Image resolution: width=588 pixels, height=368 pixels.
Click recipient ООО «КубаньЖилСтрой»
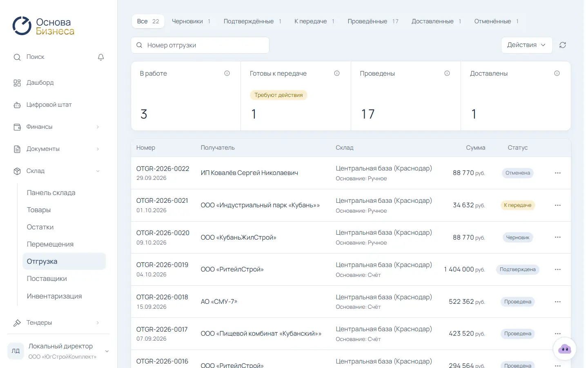[238, 238]
